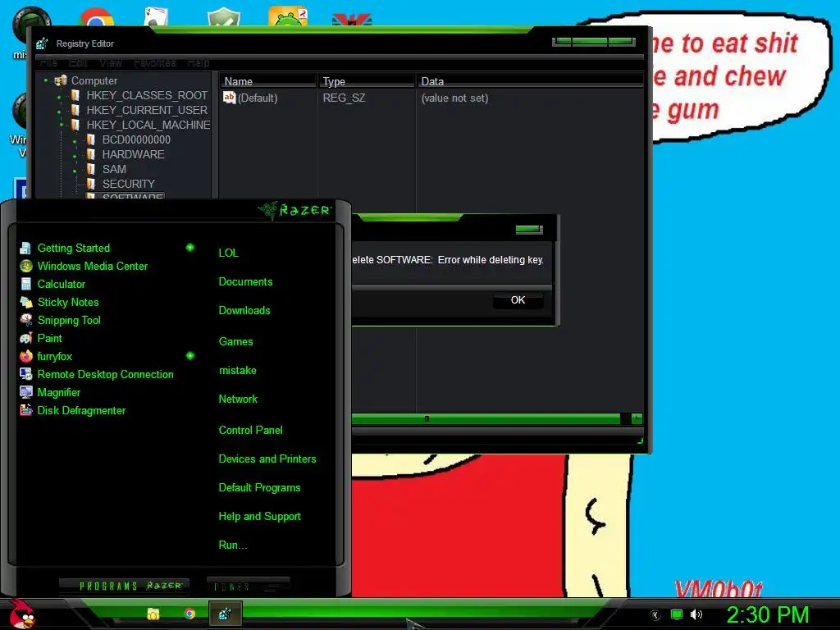Open the mistake folder link
The image size is (840, 630).
237,371
